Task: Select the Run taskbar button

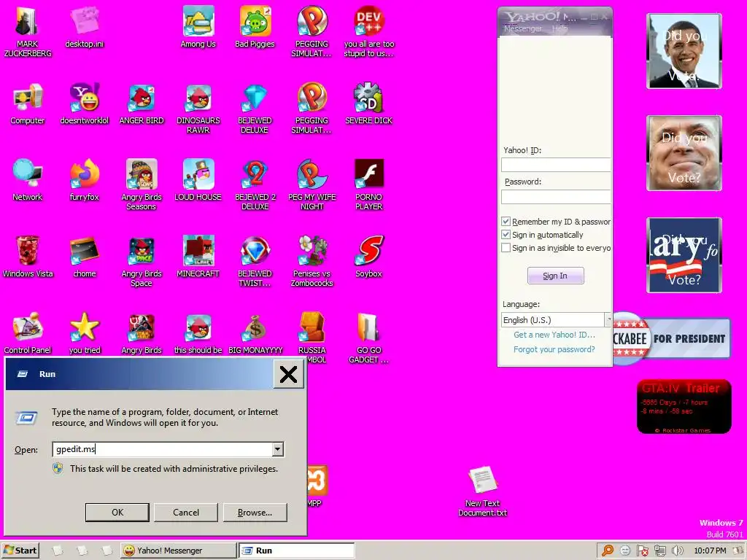Action: pos(297,551)
